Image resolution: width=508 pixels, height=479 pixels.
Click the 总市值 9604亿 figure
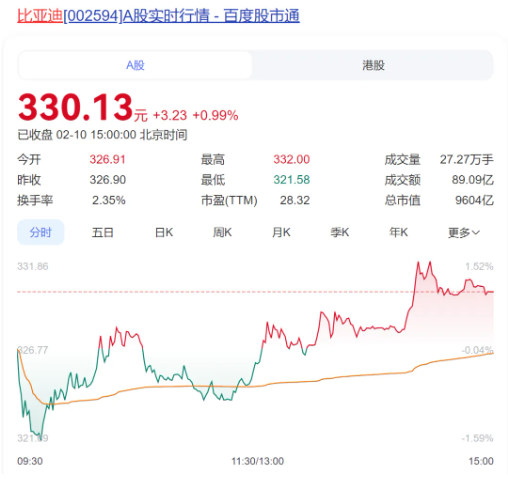click(474, 200)
